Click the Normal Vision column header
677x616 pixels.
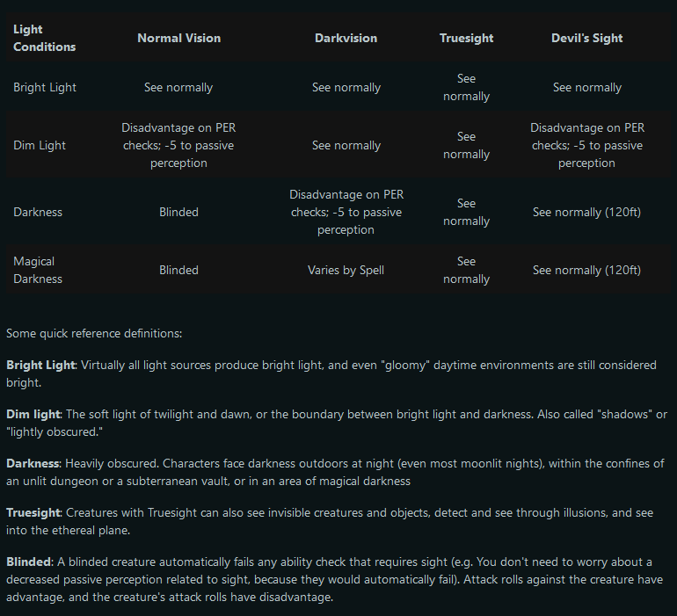click(178, 38)
